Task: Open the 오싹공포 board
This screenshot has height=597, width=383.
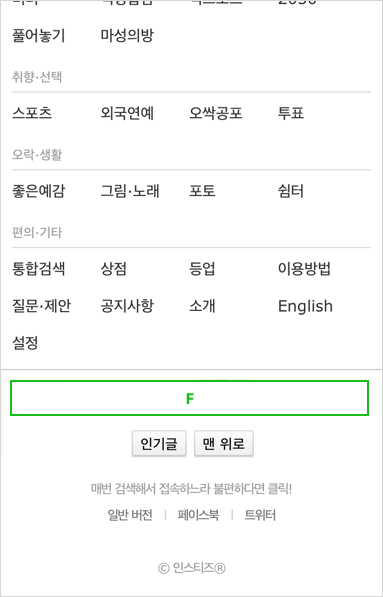Action: [x=216, y=113]
